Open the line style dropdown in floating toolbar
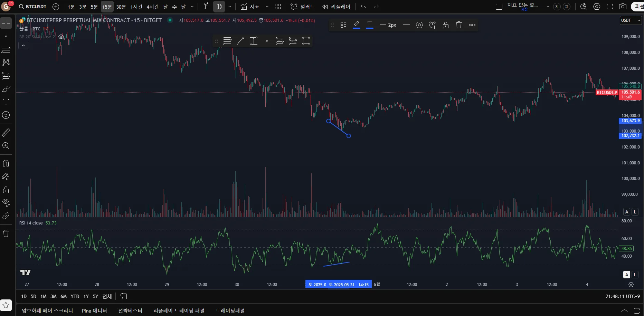Viewport: 644px width, 316px height. coord(406,25)
